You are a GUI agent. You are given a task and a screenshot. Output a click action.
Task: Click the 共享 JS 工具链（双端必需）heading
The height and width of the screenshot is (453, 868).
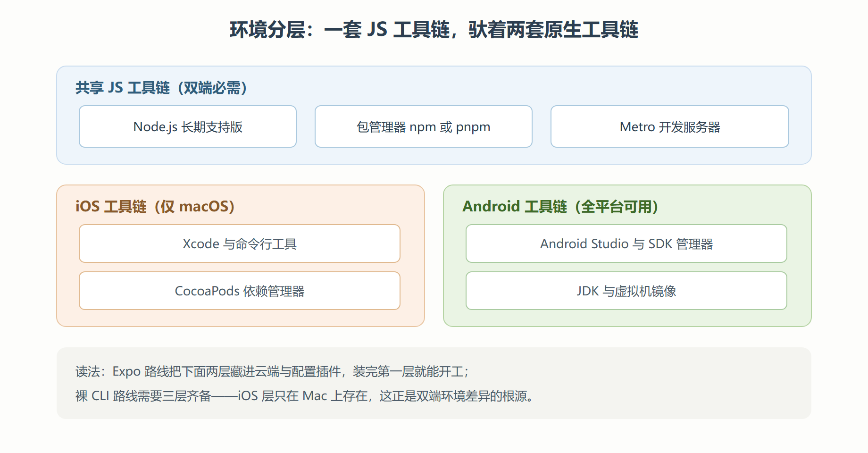tap(161, 88)
